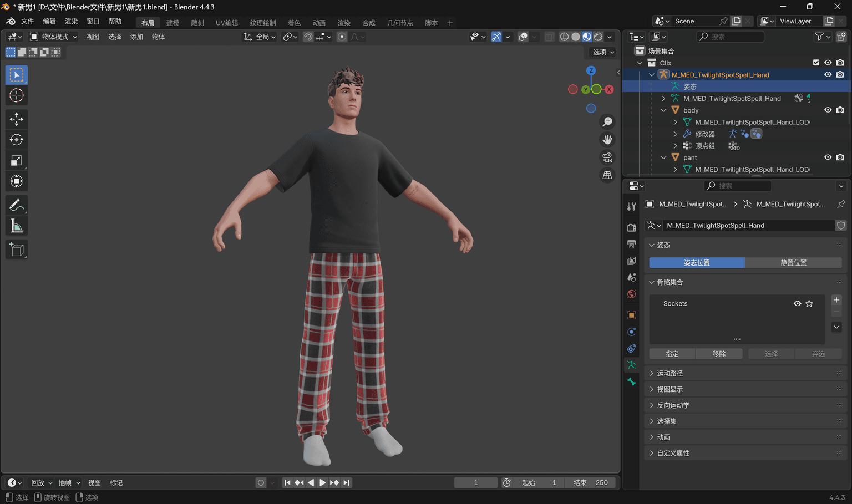Expand the 自定义属性 panel
The width and height of the screenshot is (852, 504).
746,453
